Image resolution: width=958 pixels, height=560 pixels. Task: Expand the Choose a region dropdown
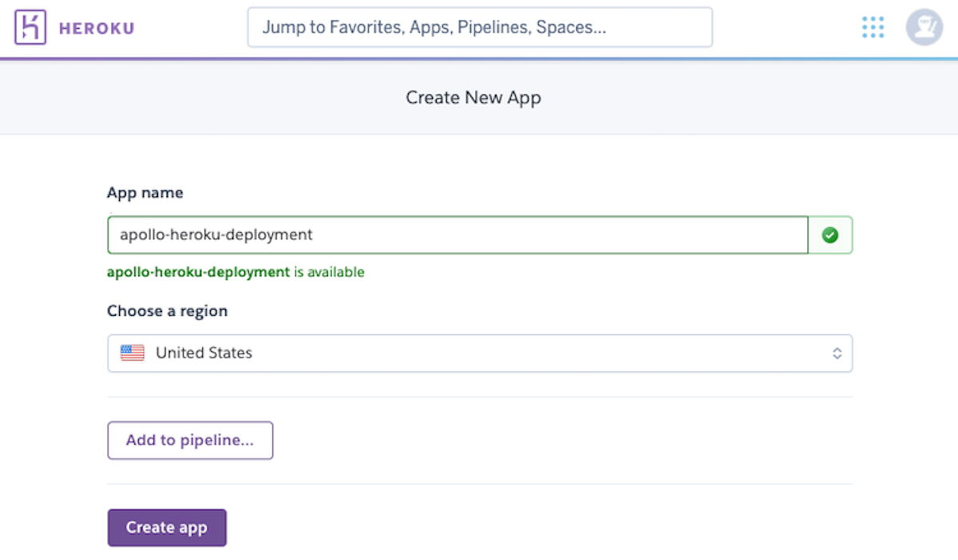click(479, 353)
